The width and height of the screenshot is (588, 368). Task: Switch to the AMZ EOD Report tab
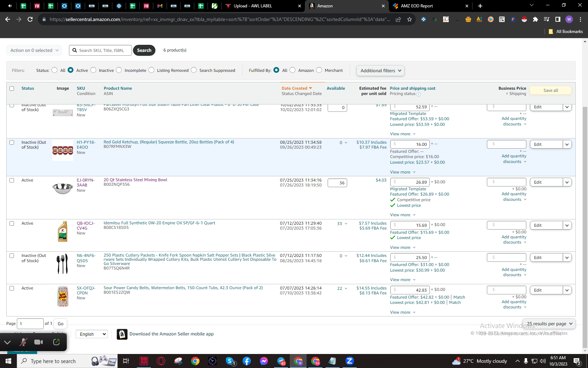click(430, 6)
